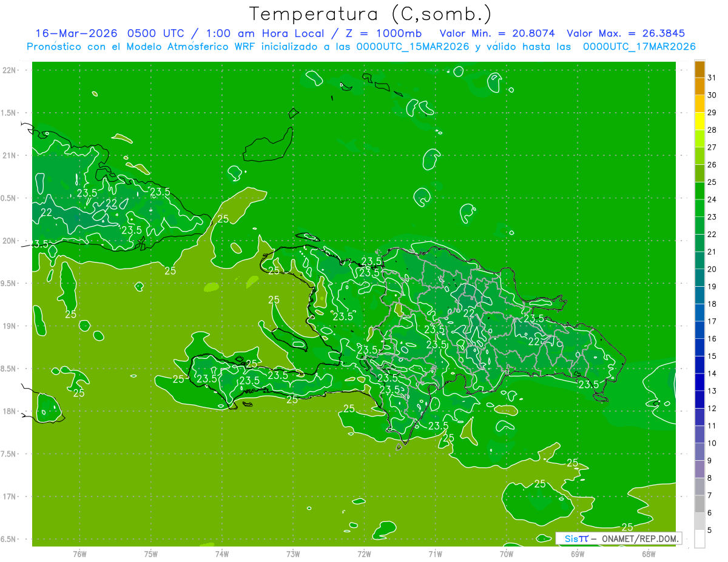Screen dimensions: 728x562
Task: Click the "20N" latitude axis label
Action: tap(10, 241)
